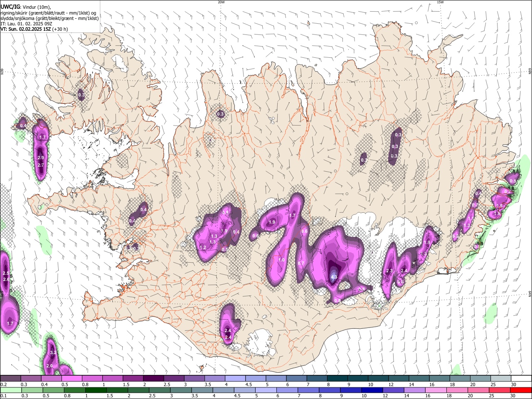
Task: Click the 2.7 value off the Westfjords
Action: [x=41, y=165]
